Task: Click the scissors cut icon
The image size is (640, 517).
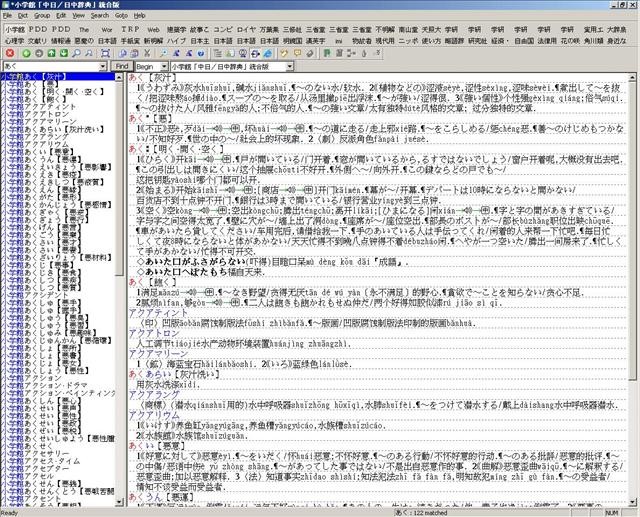Action: pos(147,53)
